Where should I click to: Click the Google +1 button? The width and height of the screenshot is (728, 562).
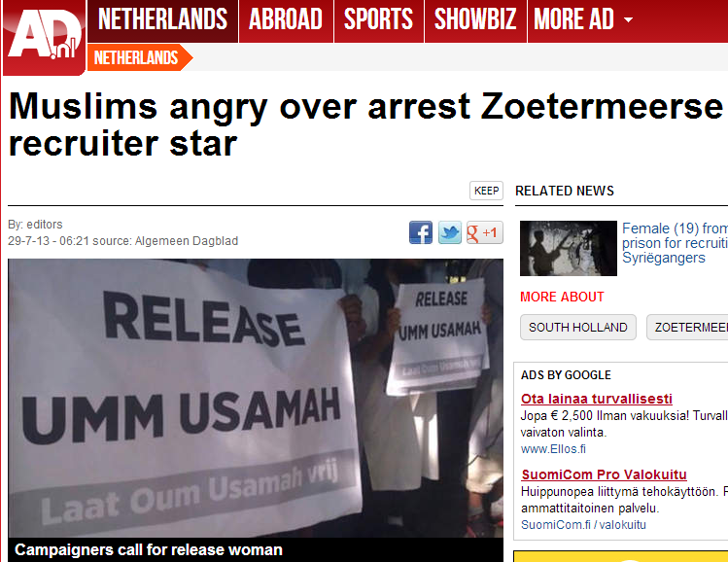coord(485,232)
